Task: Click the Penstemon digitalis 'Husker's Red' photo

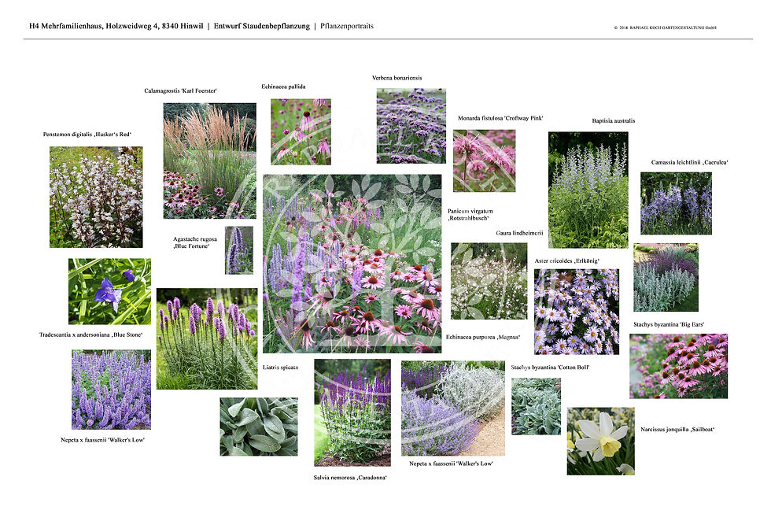Action: pos(96,198)
